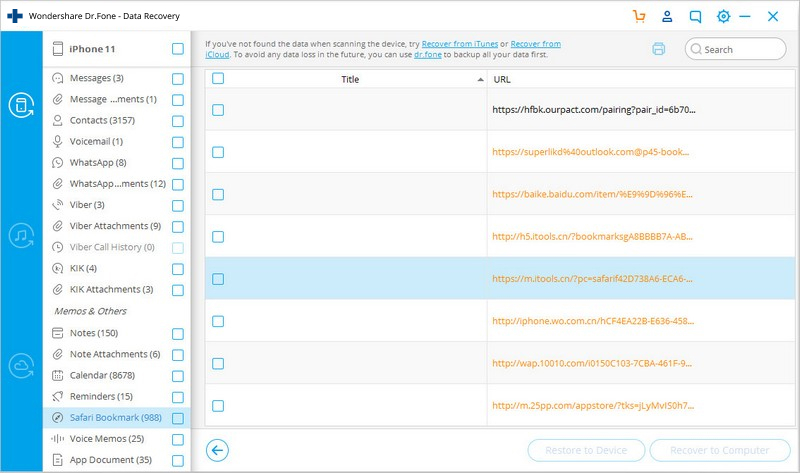The image size is (800, 473).
Task: Check the Contacts (3157) checkbox
Action: click(178, 121)
